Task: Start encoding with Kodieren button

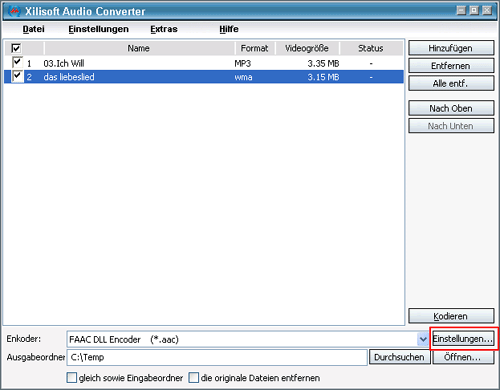Action: point(451,316)
